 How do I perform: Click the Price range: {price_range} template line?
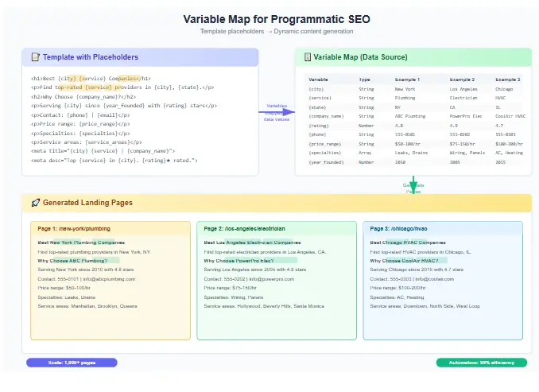click(80, 124)
